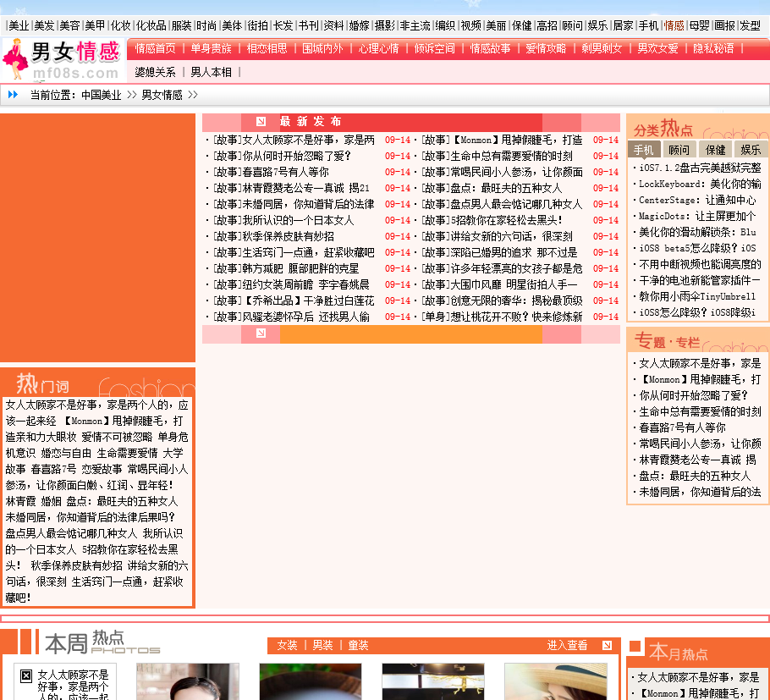Image resolution: width=770 pixels, height=700 pixels.
Task: Click the broken image icon in first photo card
Action: [26, 676]
